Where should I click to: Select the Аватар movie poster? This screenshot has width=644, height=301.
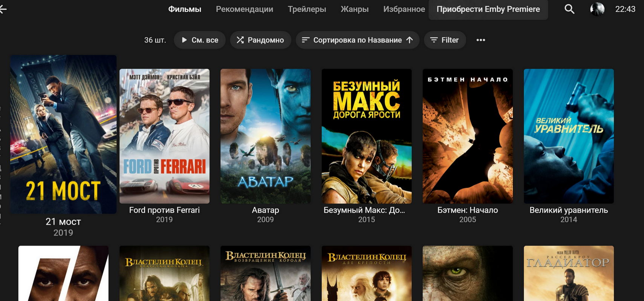click(265, 136)
